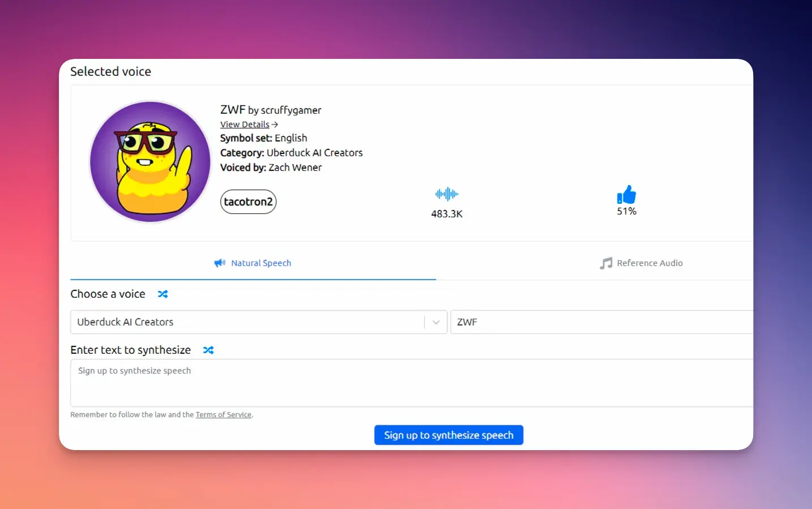Click the tacotron2 model badge
The height and width of the screenshot is (509, 812).
click(x=248, y=202)
